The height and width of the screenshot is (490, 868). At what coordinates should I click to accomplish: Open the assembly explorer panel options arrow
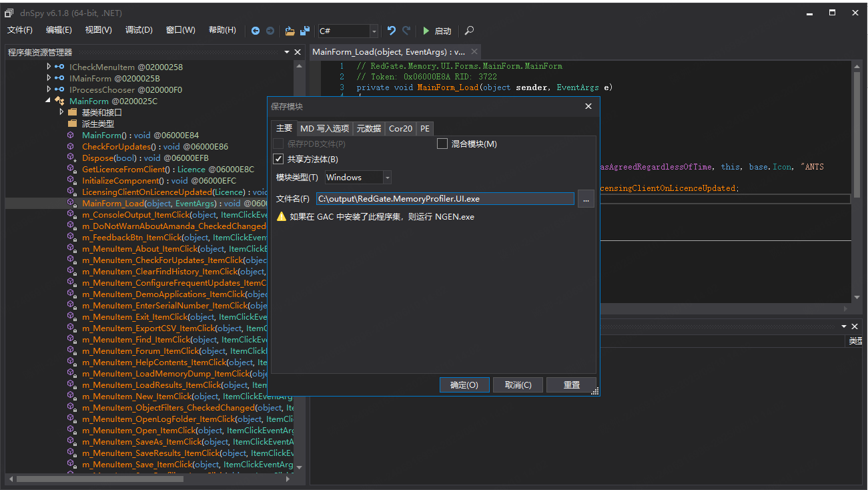(287, 52)
